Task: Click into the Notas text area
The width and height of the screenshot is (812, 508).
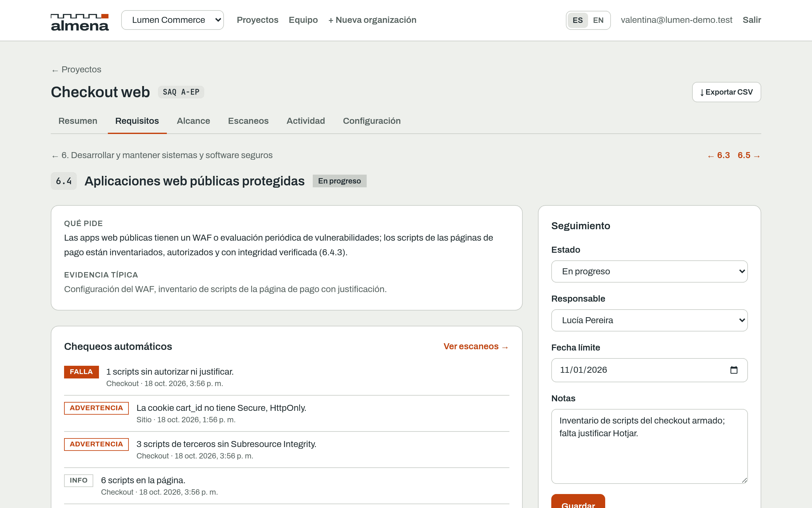Action: [x=649, y=446]
